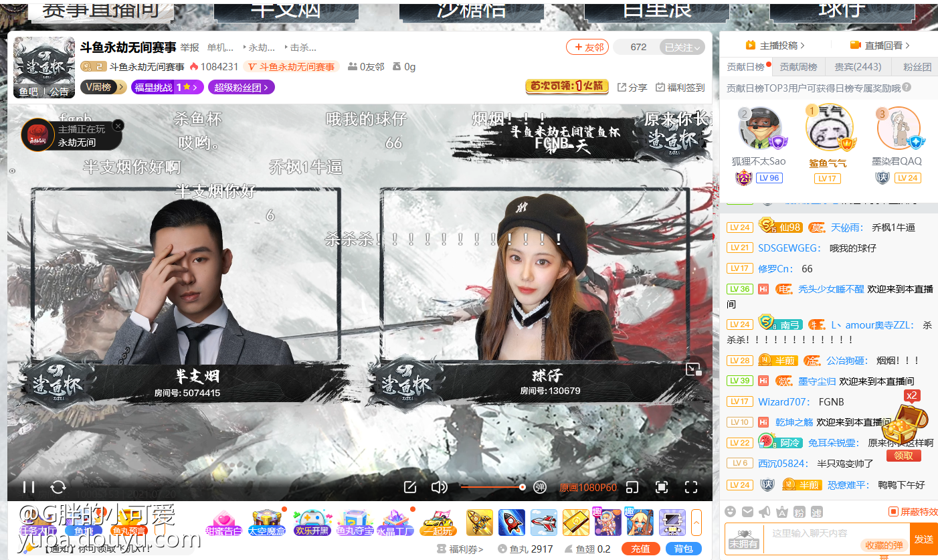Open the 已关注 followed dropdown
The image size is (938, 560).
click(682, 48)
